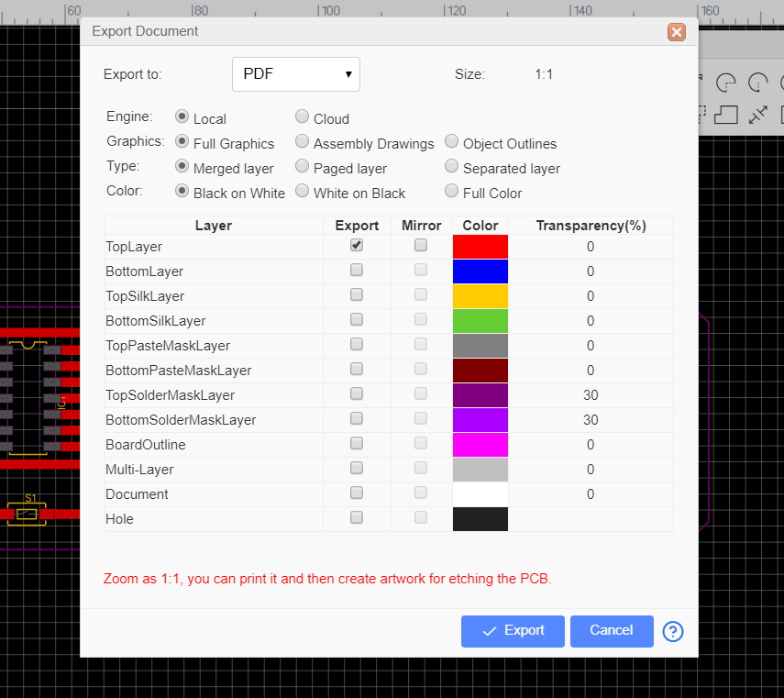Check Export for Multi-Layer
784x698 pixels.
click(x=357, y=468)
